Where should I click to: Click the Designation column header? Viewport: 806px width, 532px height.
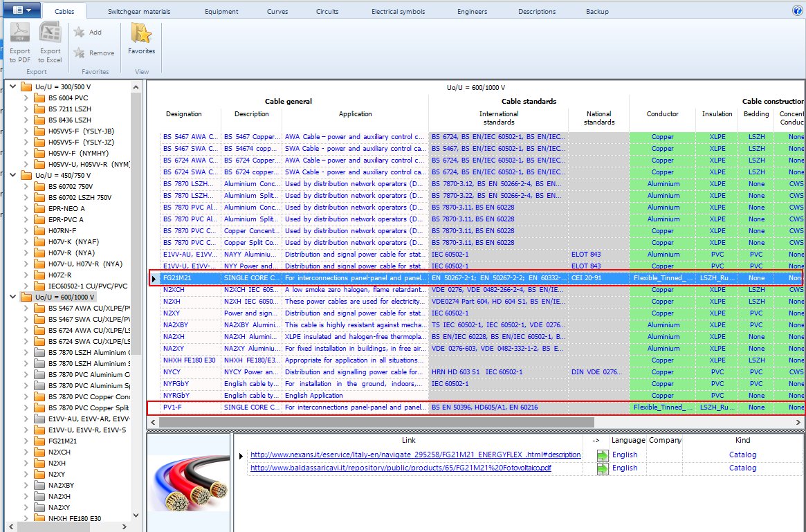[x=183, y=114]
